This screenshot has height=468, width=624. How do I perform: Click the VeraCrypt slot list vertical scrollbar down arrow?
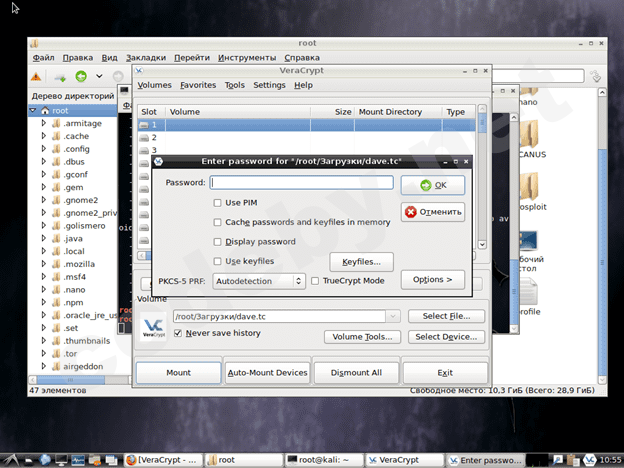pyautogui.click(x=482, y=244)
